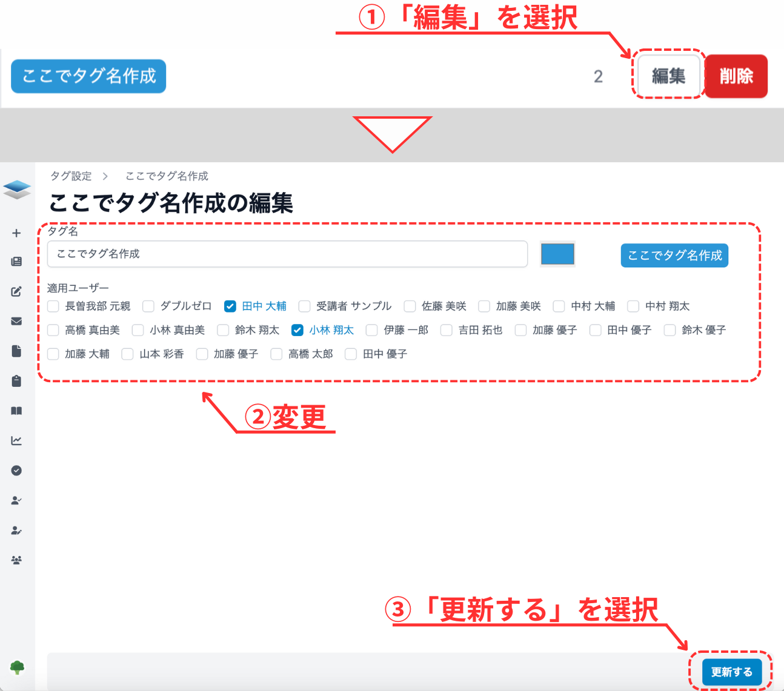The height and width of the screenshot is (691, 784).
Task: Select the compose/edit icon in sidebar
Action: [16, 291]
